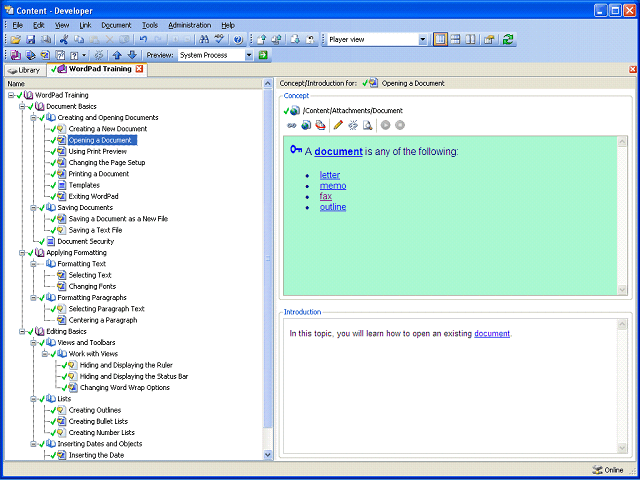
Task: Select the 'Using Print Preview' topic
Action: [x=98, y=151]
